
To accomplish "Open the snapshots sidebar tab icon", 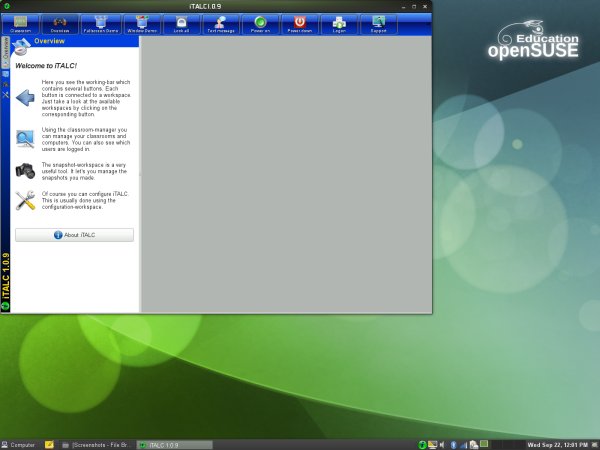I will pos(5,84).
